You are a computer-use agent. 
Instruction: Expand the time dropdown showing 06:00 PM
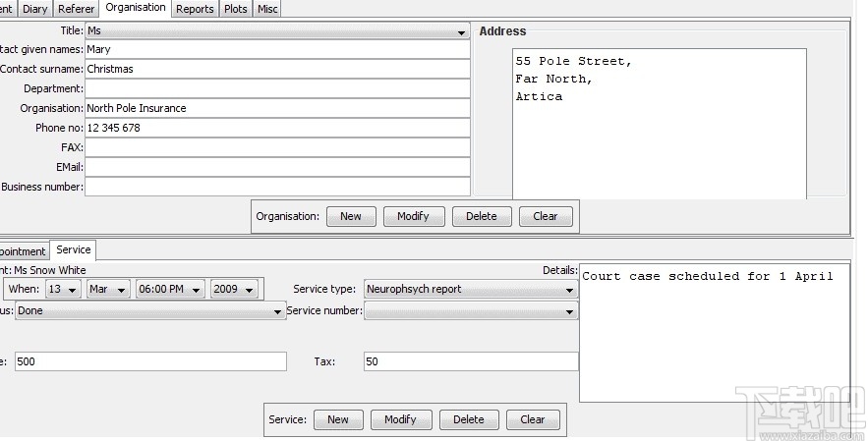pyautogui.click(x=170, y=289)
